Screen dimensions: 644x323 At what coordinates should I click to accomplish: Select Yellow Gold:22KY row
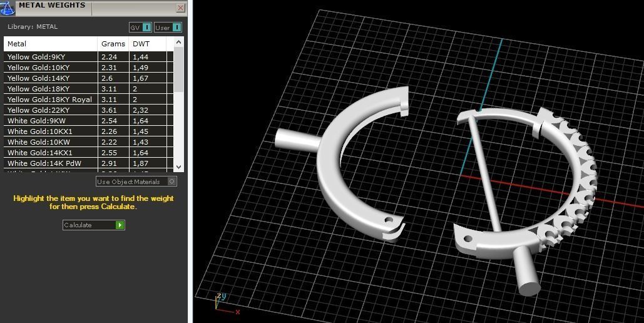pos(88,110)
